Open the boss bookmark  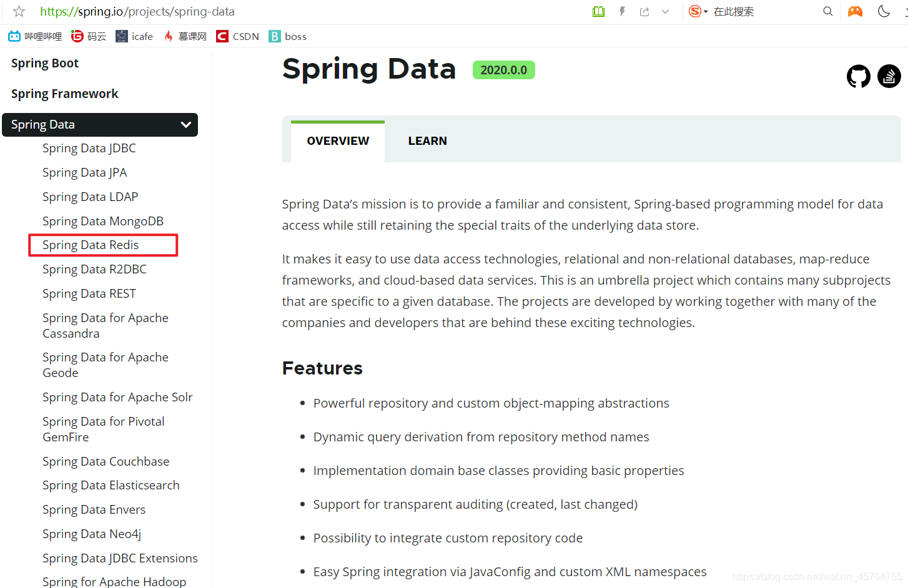tap(287, 36)
